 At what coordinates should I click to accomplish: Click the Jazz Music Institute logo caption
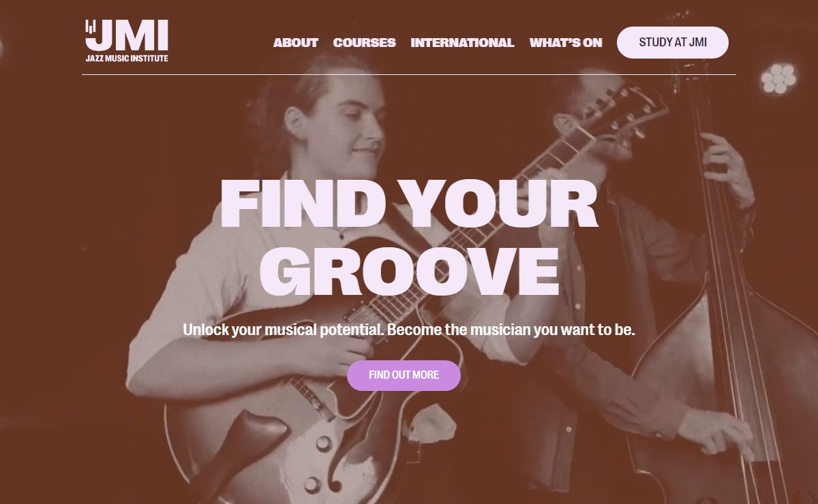[x=127, y=59]
